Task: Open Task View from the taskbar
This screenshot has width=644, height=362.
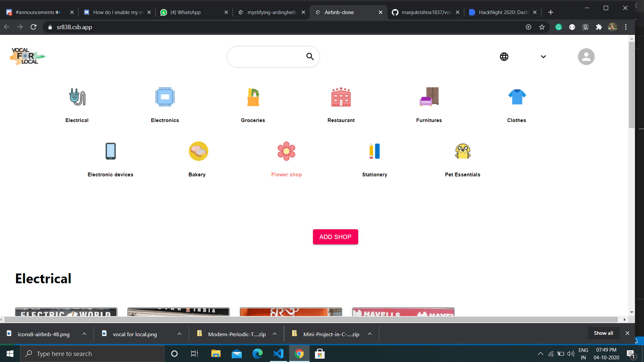Action: point(195,354)
